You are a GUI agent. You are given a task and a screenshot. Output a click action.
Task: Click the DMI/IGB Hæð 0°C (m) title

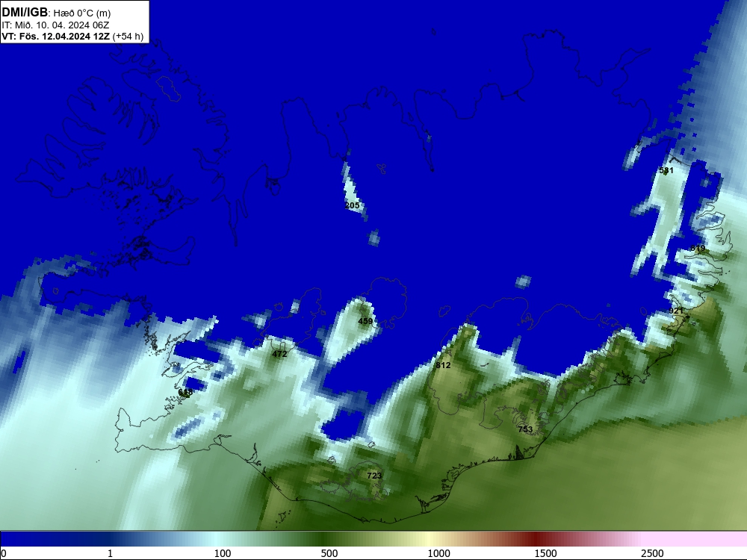(56, 13)
